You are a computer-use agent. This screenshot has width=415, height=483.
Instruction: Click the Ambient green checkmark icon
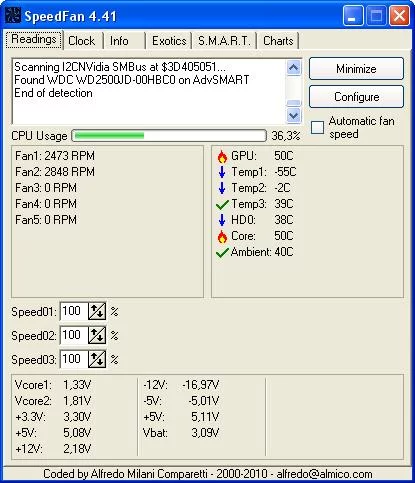tap(222, 253)
